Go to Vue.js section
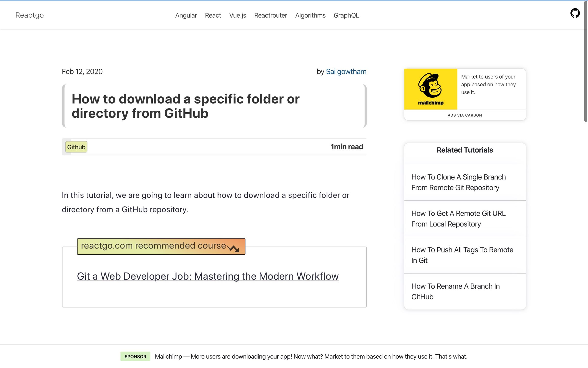588x368 pixels. 237,15
